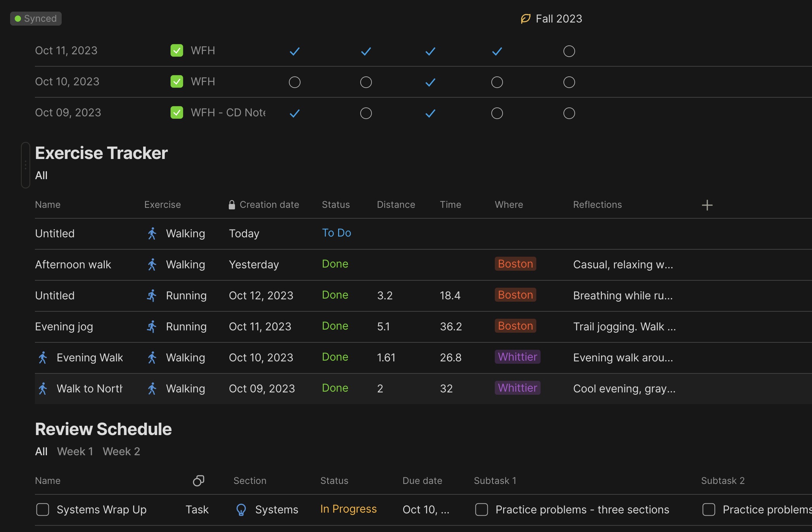Uncheck the green checkbox for Oct 11, 2023
The image size is (812, 532).
177,50
